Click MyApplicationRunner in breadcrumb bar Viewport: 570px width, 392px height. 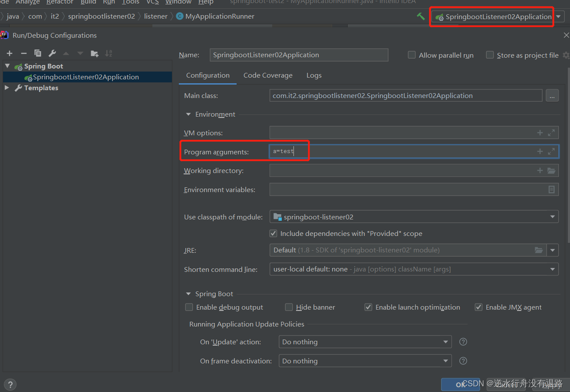215,16
